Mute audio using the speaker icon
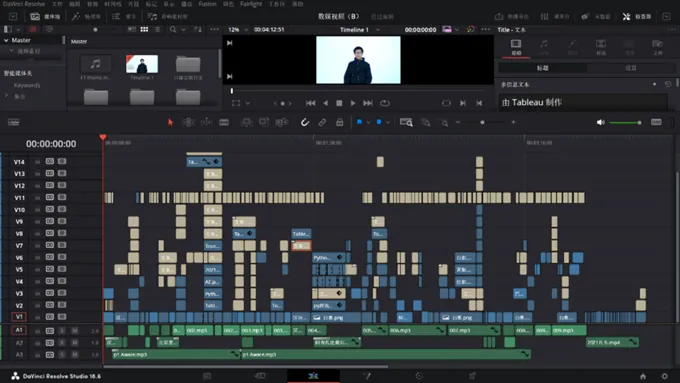Viewport: 680px width, 383px height. point(601,122)
